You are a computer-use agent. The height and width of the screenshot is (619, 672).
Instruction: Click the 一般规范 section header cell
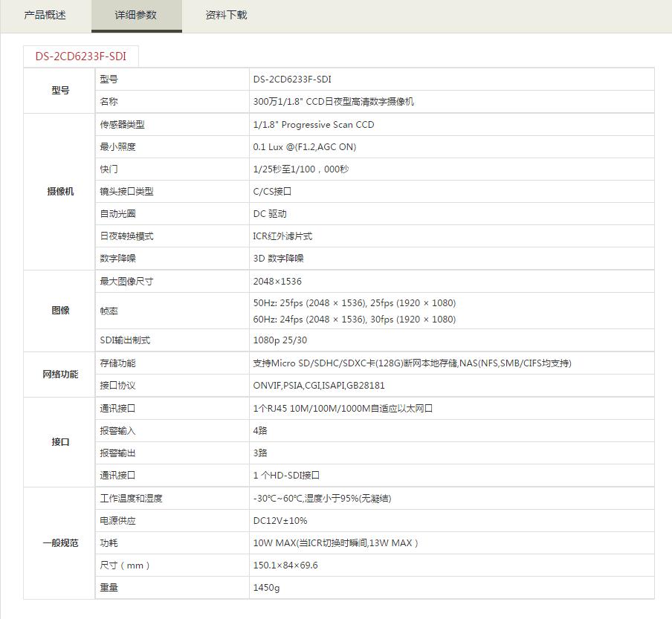pos(60,543)
